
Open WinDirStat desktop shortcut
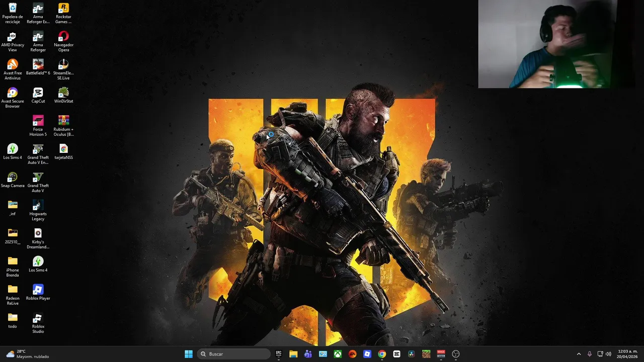click(63, 95)
